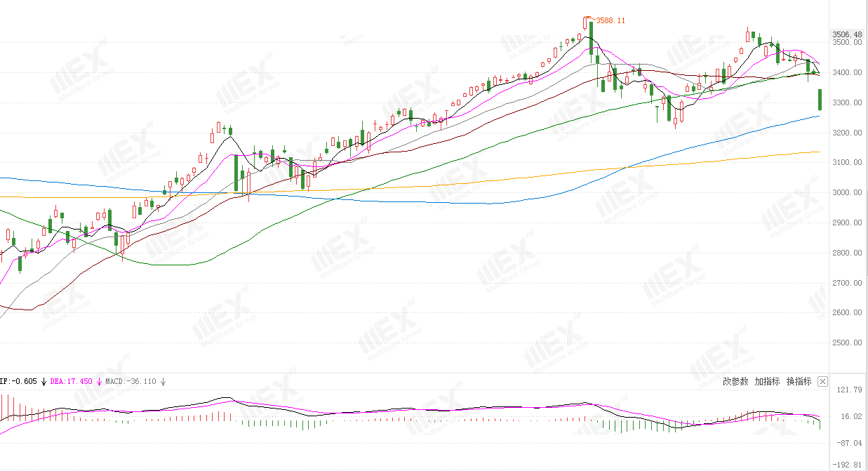Open 换指标 to switch the indicator
The image size is (868, 471).
(799, 382)
